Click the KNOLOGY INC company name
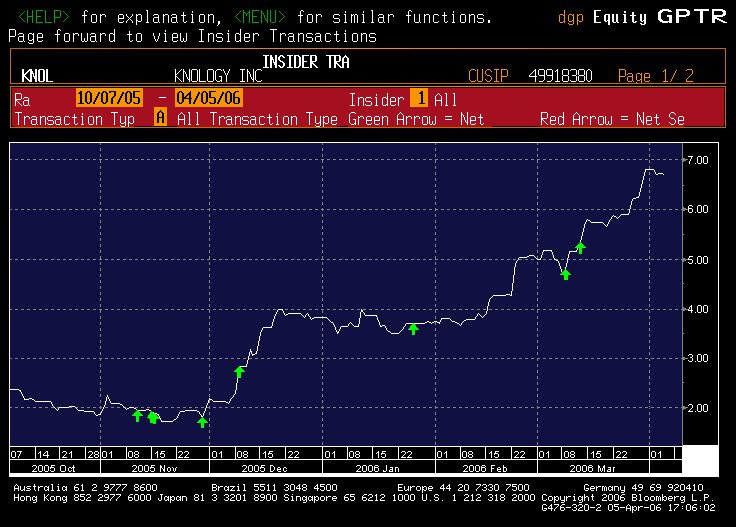 [x=218, y=76]
